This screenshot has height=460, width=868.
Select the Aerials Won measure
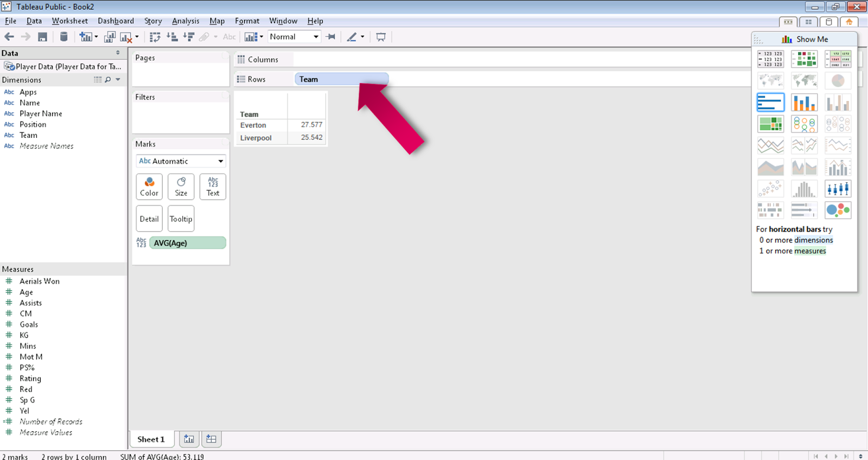[40, 281]
